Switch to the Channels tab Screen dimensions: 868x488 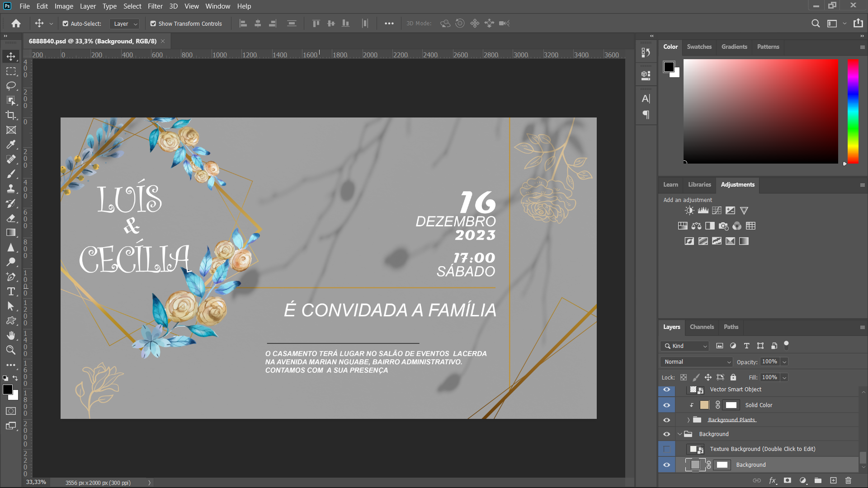[702, 327]
